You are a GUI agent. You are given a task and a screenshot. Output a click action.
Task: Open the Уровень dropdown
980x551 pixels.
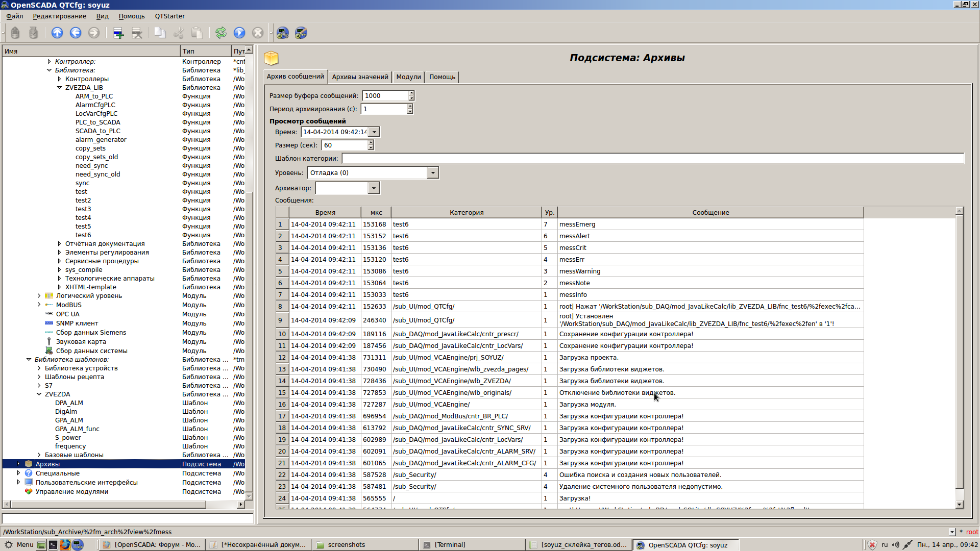[x=433, y=173]
